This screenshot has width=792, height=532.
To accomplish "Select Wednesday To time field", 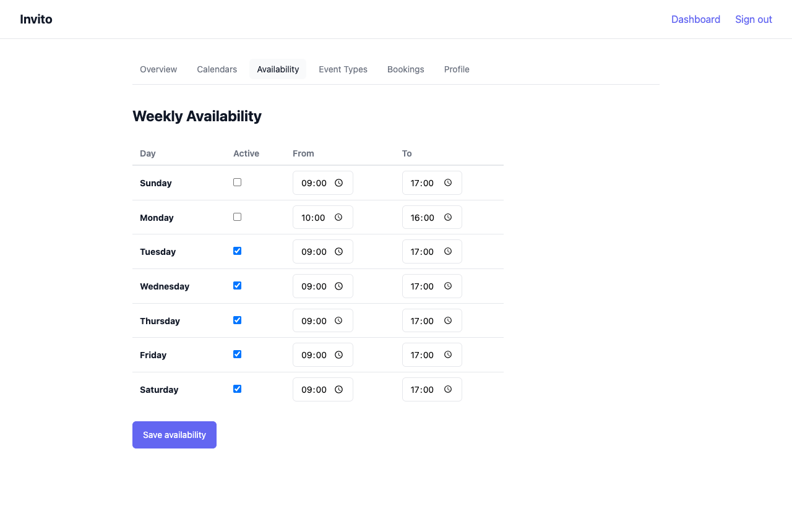I will (x=432, y=286).
